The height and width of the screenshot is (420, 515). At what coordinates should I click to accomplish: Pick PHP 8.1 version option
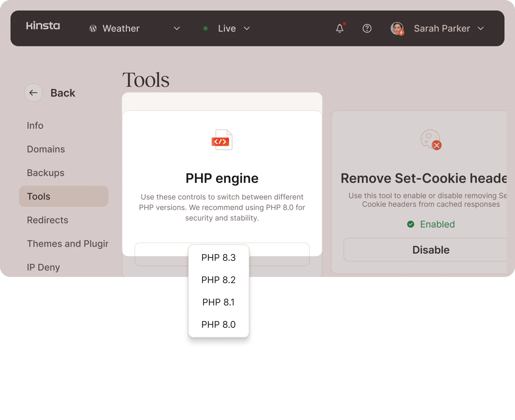218,302
